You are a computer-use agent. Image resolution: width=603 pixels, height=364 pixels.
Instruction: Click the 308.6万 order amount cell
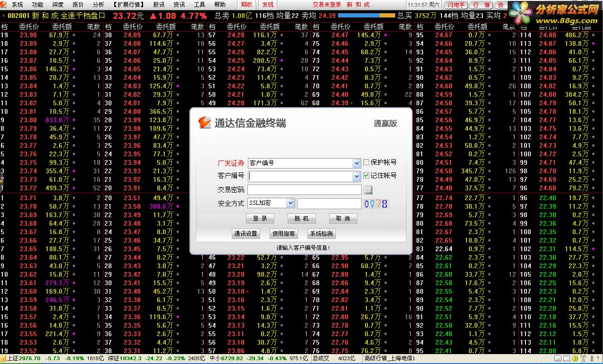point(161,206)
